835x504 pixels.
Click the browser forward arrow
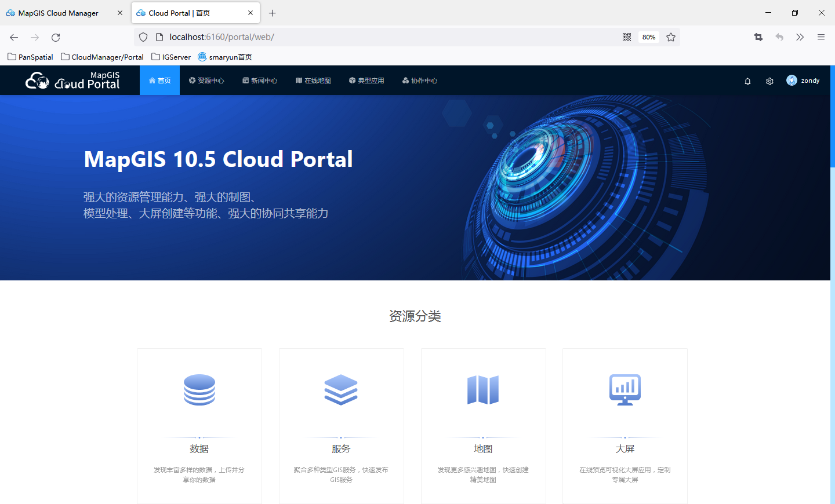pyautogui.click(x=35, y=37)
